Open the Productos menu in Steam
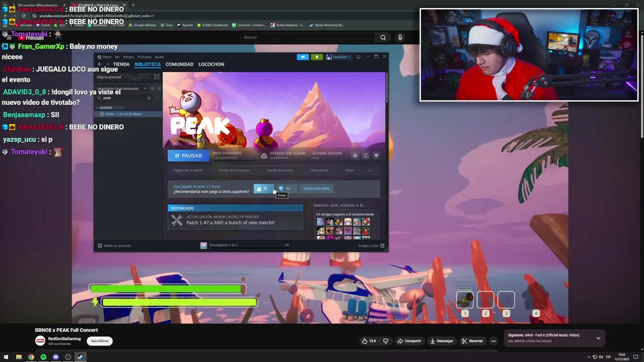Viewport: 644px width, 362px height. (x=144, y=57)
